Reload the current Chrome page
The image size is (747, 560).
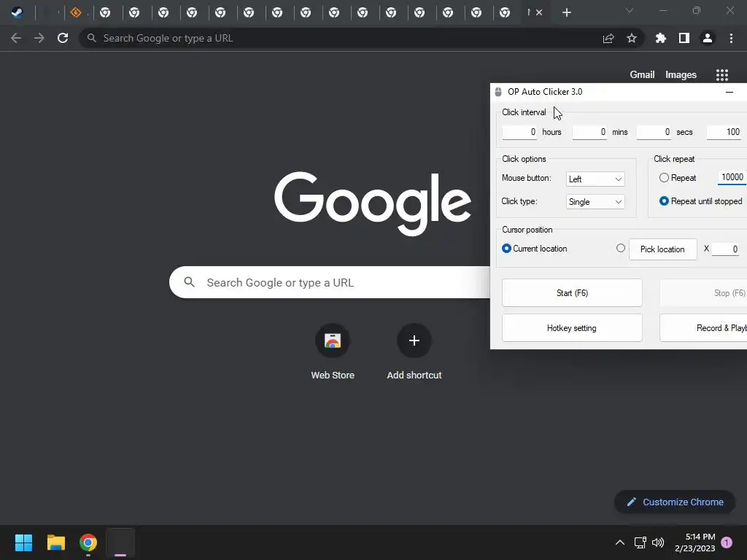click(63, 38)
